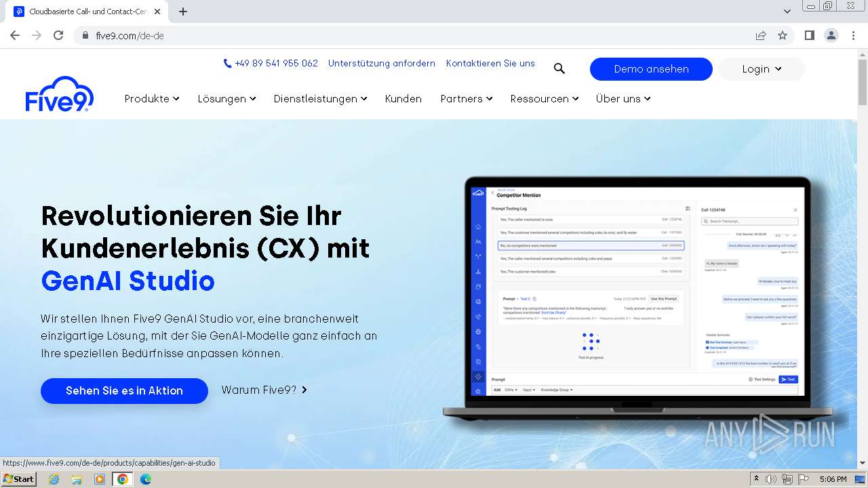Launch Microsoft Edge from the taskbar
This screenshot has height=488, width=868.
[x=146, y=479]
